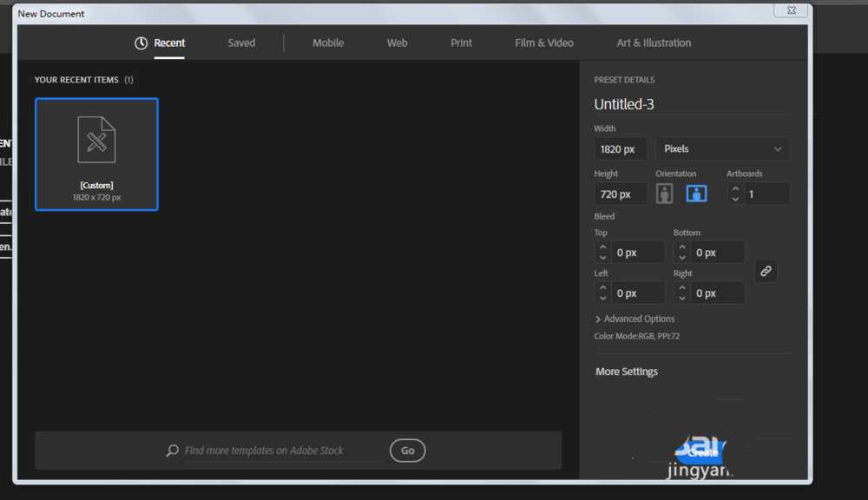Viewport: 868px width, 500px height.
Task: Decrease the Left bleed value
Action: coord(603,298)
